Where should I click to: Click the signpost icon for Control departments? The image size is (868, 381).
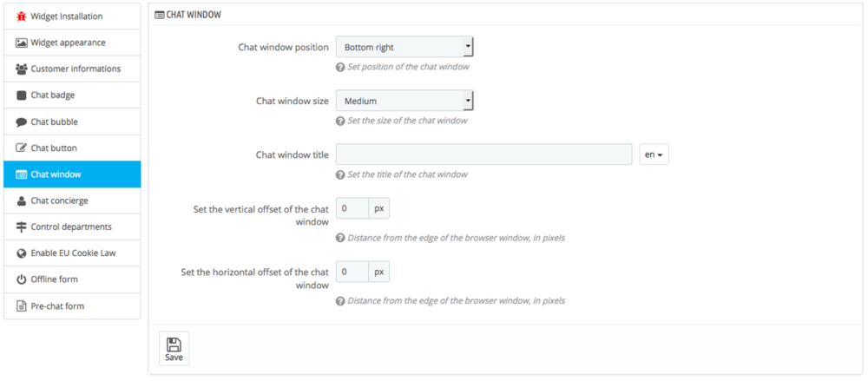point(22,227)
